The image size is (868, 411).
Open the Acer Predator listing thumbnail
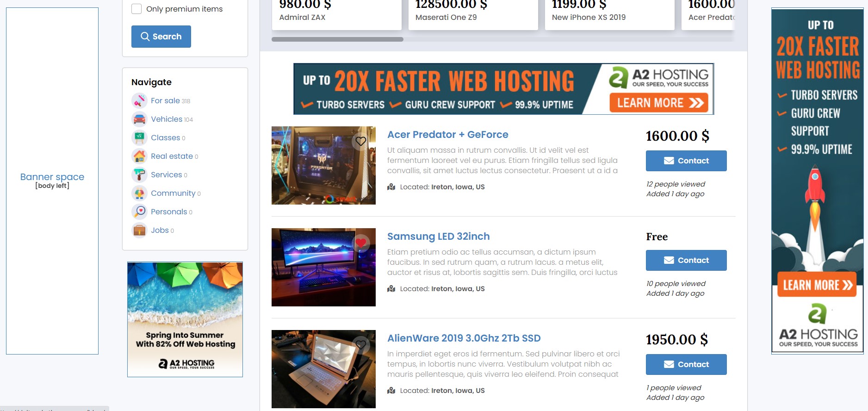click(x=323, y=165)
